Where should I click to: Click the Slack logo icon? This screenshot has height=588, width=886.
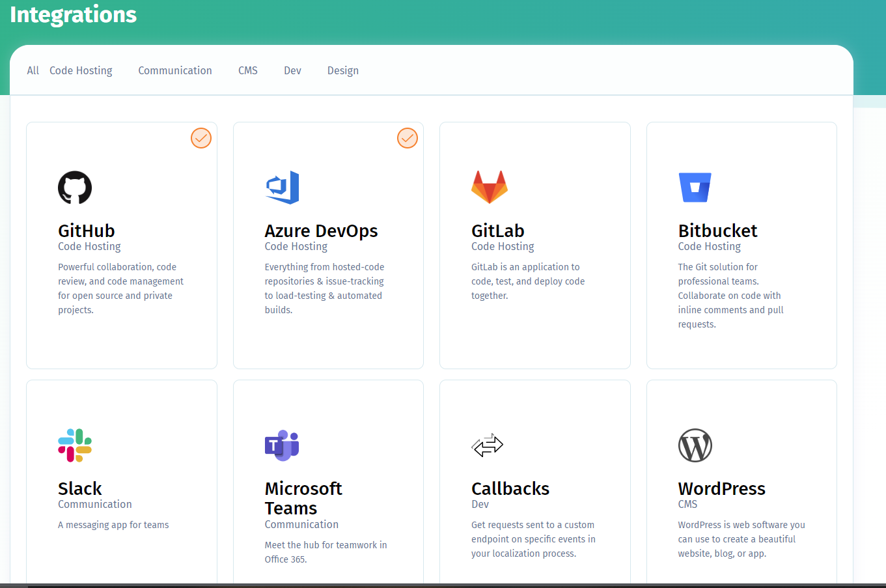[75, 445]
